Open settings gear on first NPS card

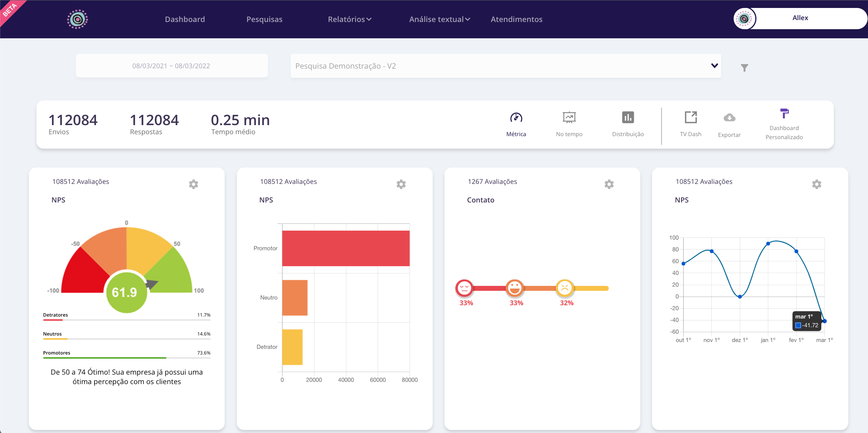[x=194, y=184]
